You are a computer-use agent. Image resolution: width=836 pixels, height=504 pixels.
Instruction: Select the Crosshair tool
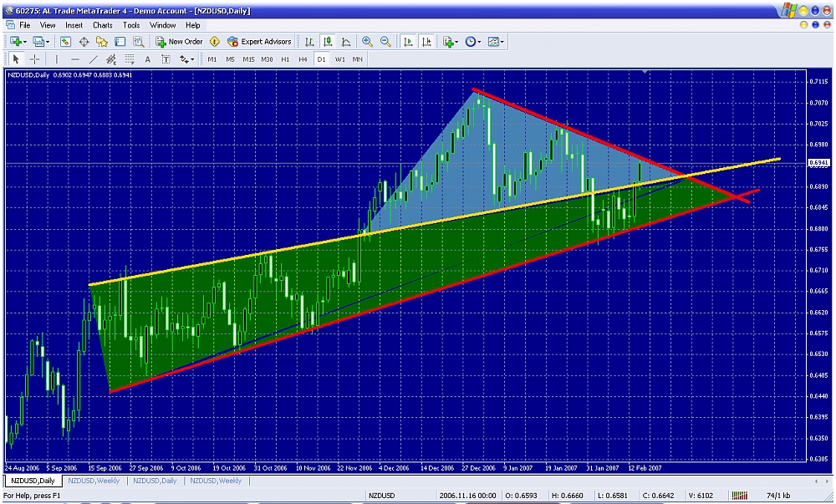pyautogui.click(x=35, y=59)
